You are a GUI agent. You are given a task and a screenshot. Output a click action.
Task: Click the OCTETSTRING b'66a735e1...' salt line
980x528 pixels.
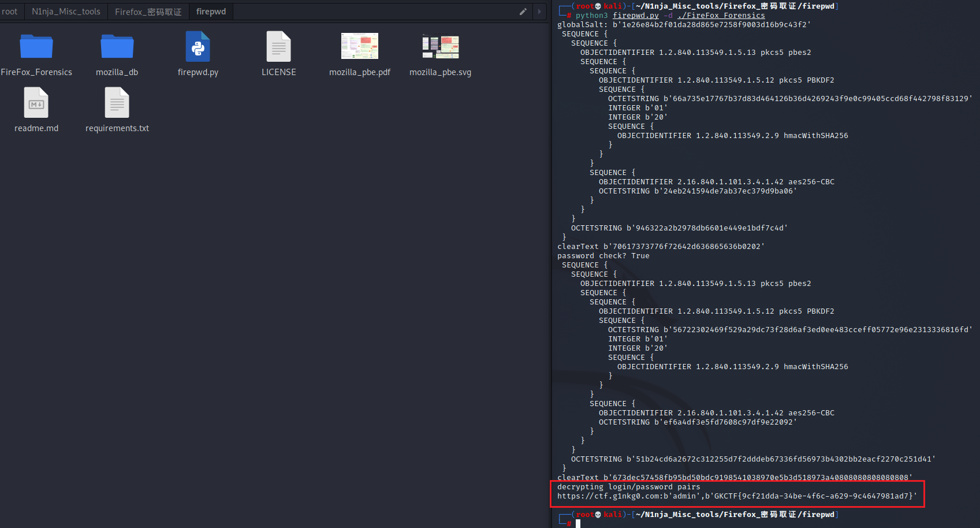[x=790, y=99]
